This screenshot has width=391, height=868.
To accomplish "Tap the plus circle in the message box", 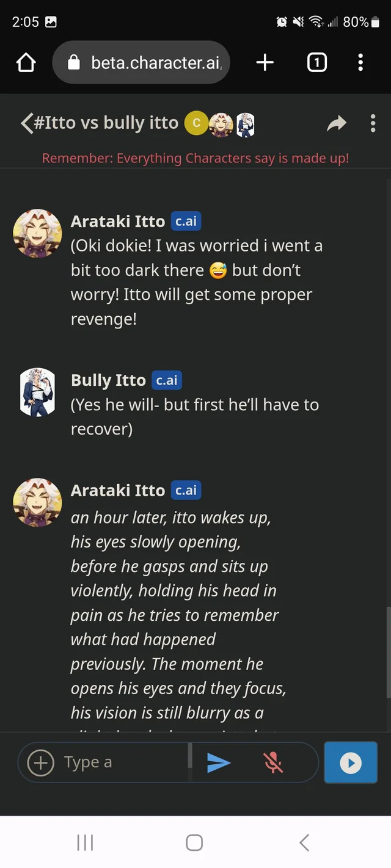I will pos(41,762).
